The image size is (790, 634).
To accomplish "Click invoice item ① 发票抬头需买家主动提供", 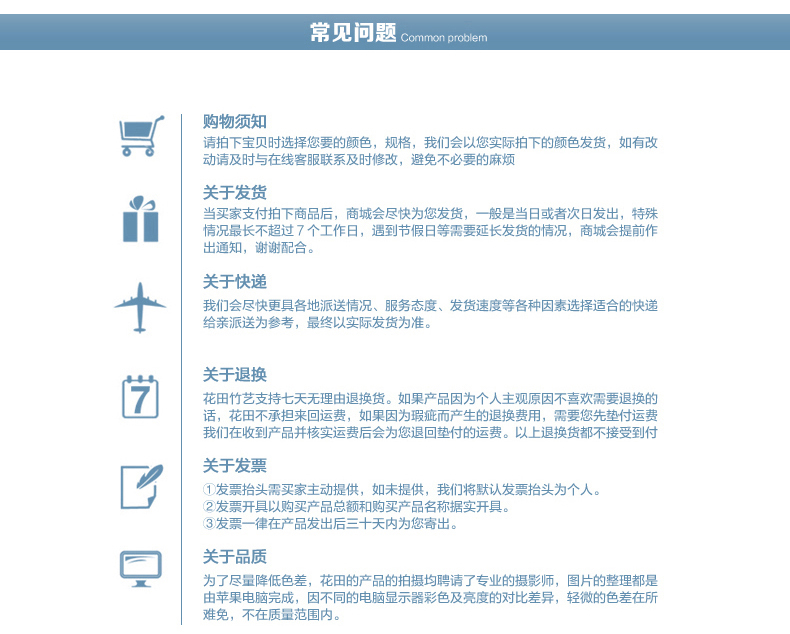I will click(x=402, y=489).
